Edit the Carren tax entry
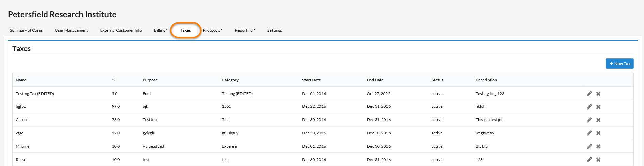Screen dimensions: 644x166 tap(589, 120)
